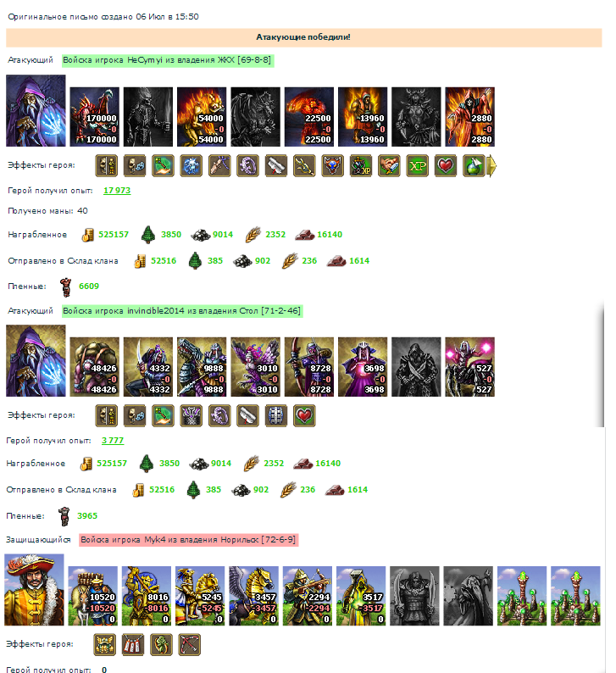The width and height of the screenshot is (616, 673).
Task: Click the green potion flask effect icon
Action: pos(474,165)
